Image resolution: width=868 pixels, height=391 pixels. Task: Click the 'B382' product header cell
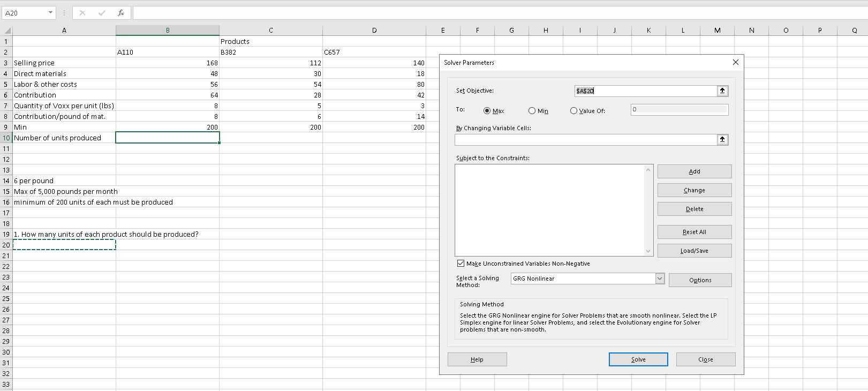click(271, 52)
